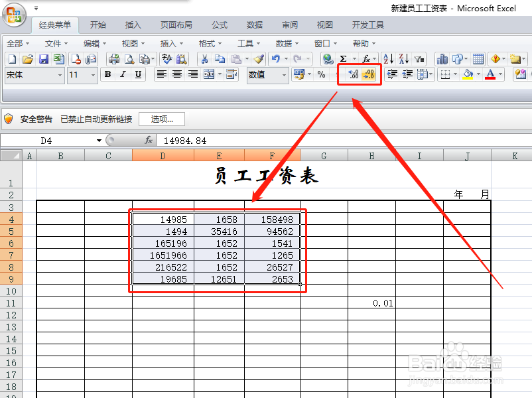Image resolution: width=532 pixels, height=398 pixels.
Task: Click the AutoSum icon
Action: pyautogui.click(x=344, y=60)
